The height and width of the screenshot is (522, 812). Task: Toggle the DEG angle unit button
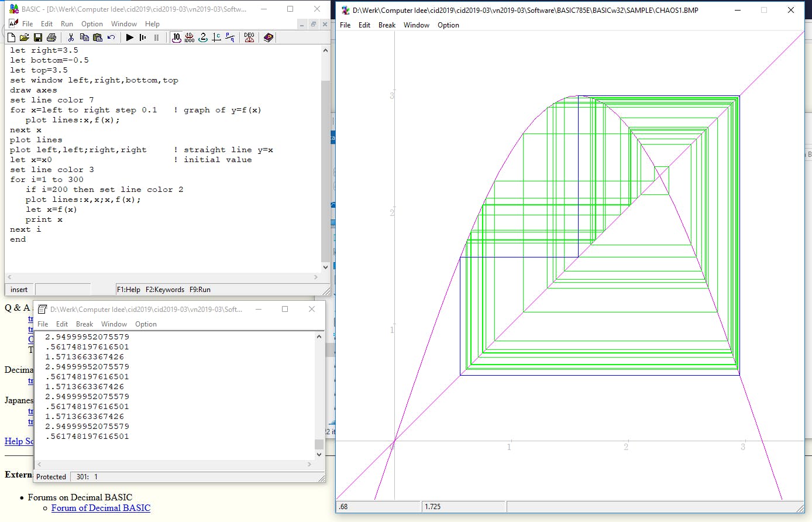(249, 37)
